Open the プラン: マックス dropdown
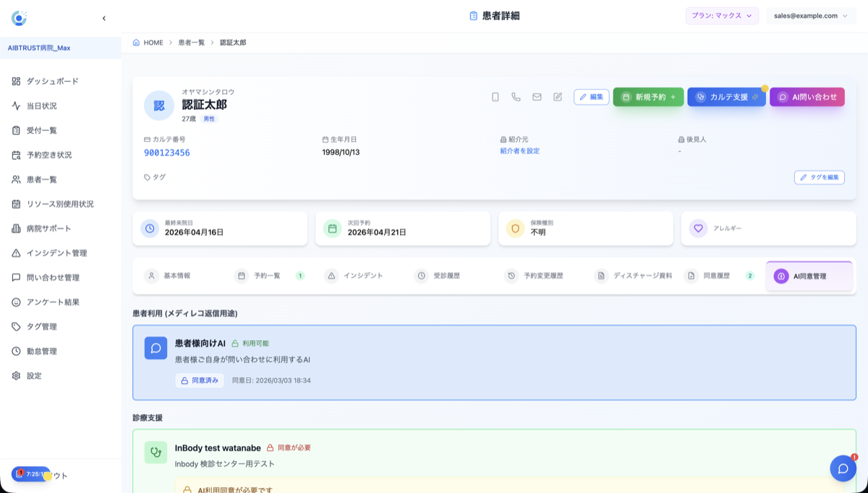 click(721, 16)
